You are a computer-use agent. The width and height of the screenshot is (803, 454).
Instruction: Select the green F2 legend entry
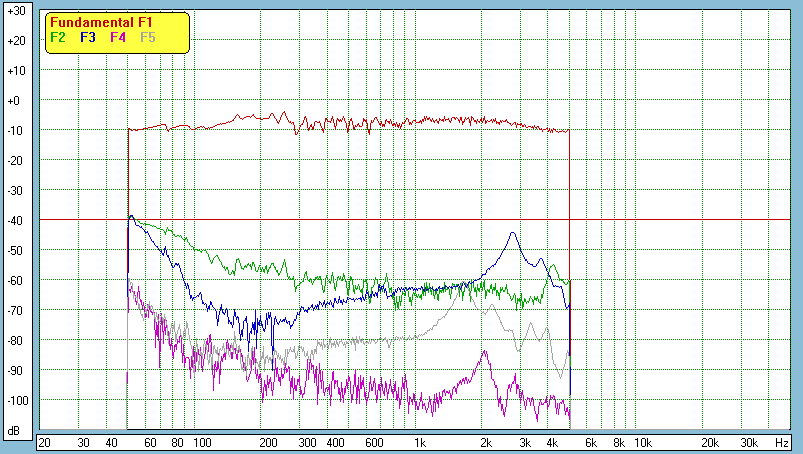(58, 37)
